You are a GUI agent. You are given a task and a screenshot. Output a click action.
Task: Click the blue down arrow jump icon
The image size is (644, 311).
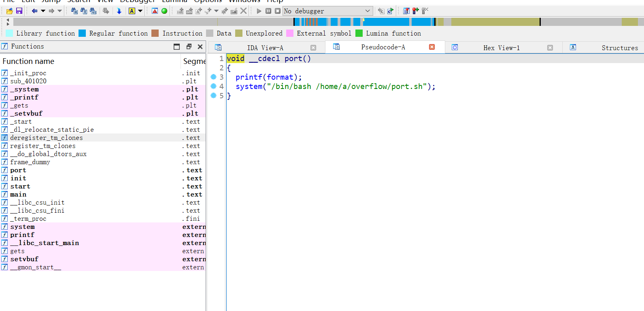[x=119, y=11]
